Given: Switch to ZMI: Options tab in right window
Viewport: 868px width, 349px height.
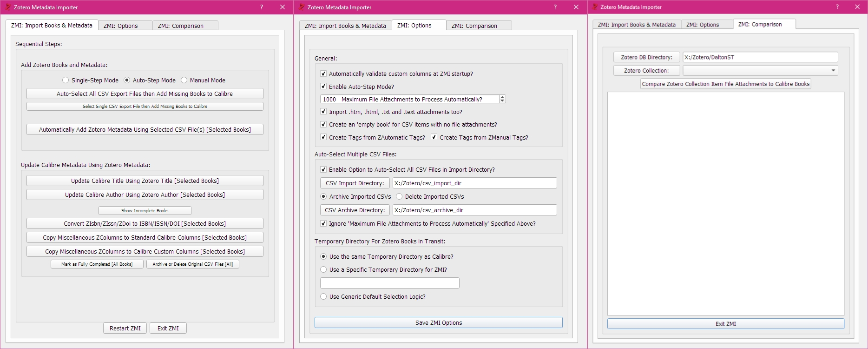Looking at the screenshot, I should tap(707, 25).
